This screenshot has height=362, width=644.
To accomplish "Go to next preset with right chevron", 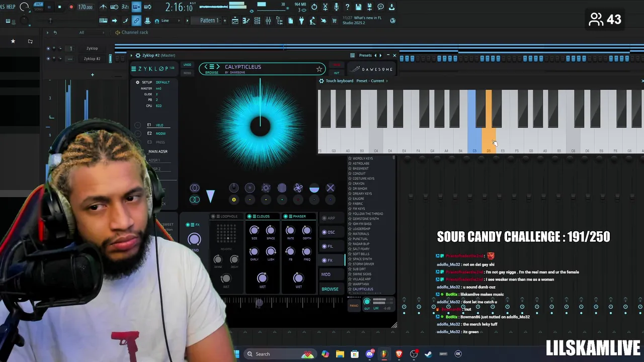I will [218, 67].
